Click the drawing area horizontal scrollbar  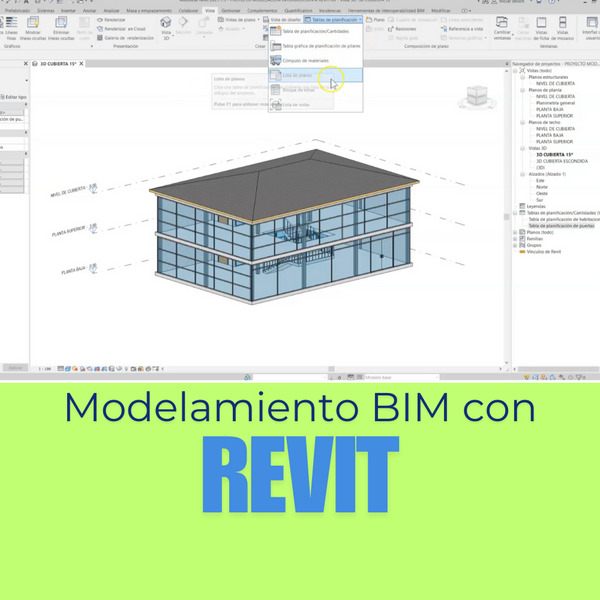pos(331,369)
